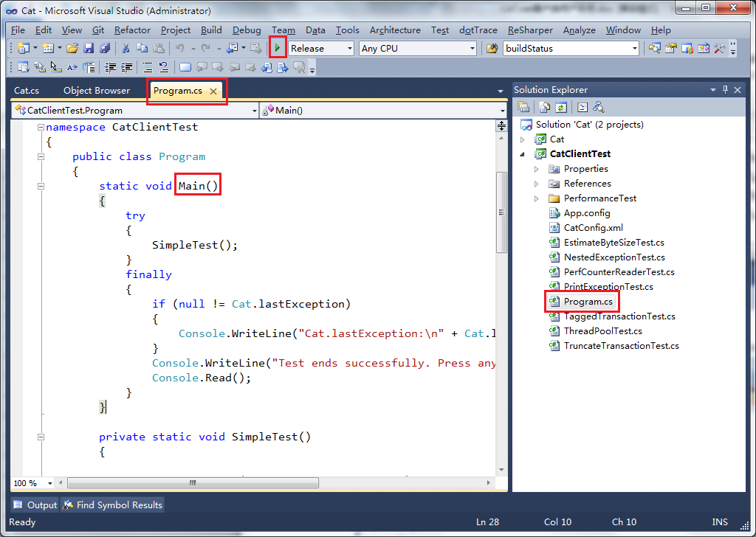Open the Main() member dropdown
The image size is (756, 537).
(502, 111)
